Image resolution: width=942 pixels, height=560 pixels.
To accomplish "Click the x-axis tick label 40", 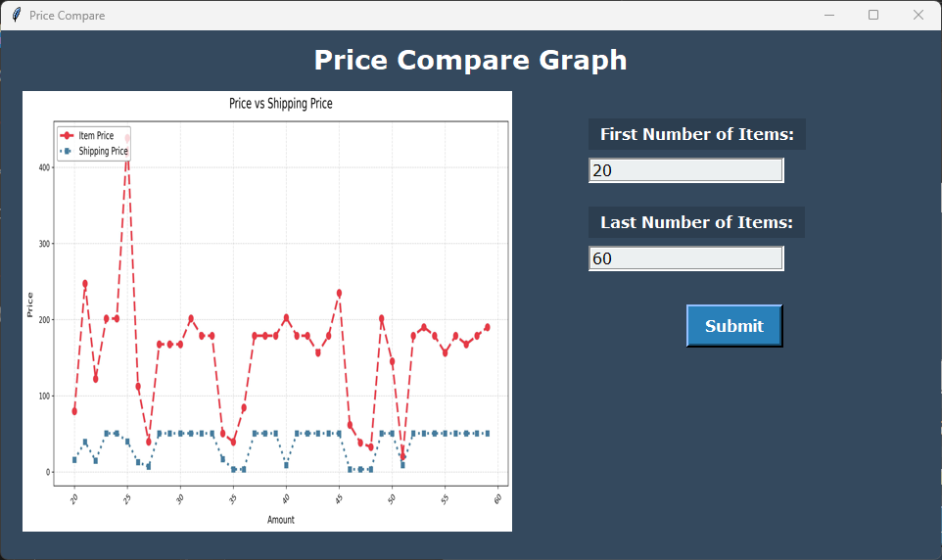I will click(285, 498).
